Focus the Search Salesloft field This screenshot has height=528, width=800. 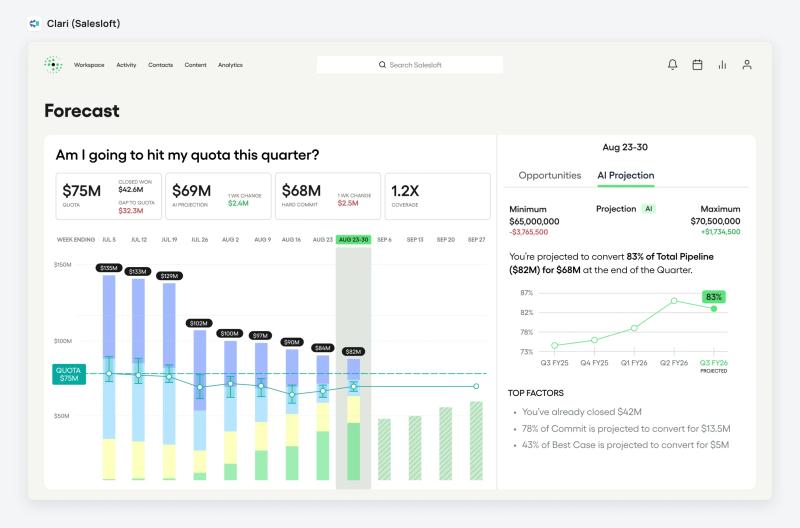click(x=410, y=65)
